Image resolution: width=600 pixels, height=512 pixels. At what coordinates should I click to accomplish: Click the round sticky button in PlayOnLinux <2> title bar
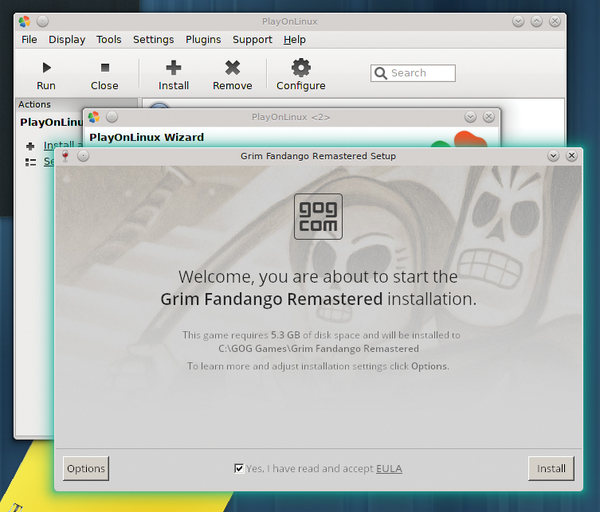tap(112, 117)
